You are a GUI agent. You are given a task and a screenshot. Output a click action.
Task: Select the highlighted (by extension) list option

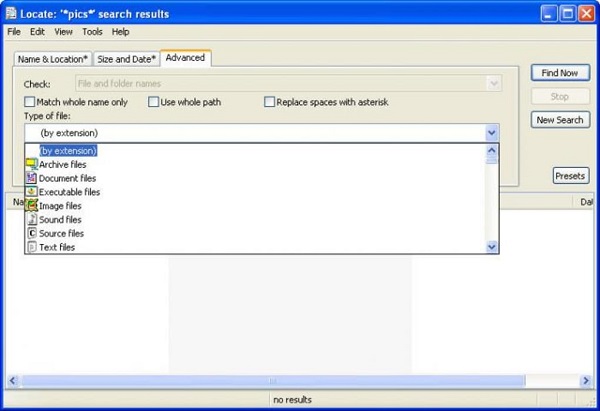pos(68,151)
